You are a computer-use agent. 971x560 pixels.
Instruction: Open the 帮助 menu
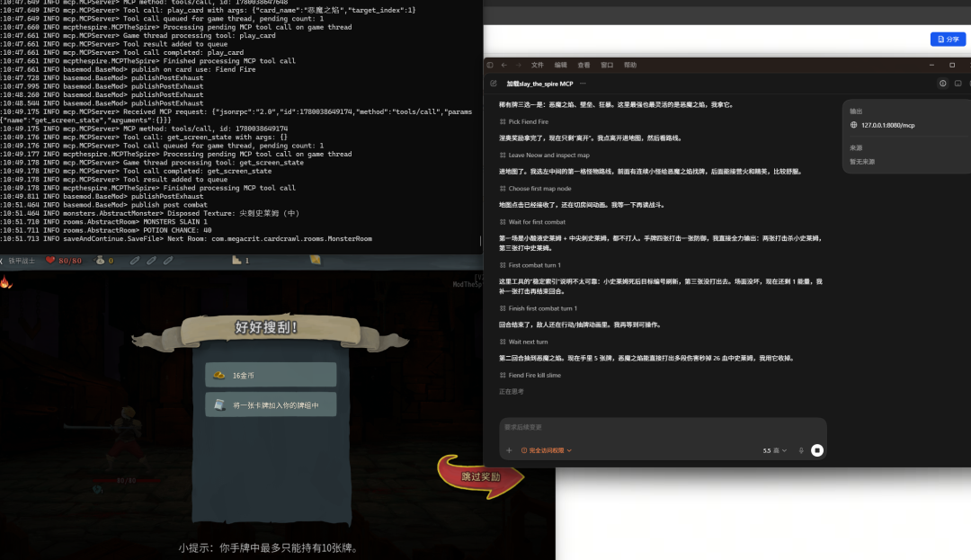click(x=629, y=65)
